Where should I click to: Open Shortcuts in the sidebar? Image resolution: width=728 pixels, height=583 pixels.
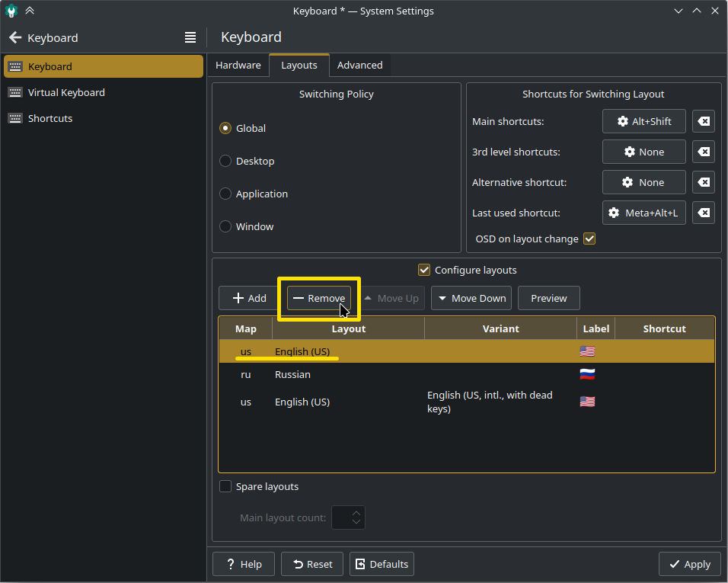tap(50, 118)
